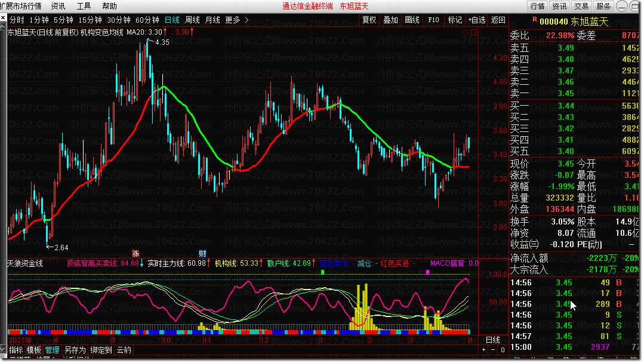This screenshot has width=644, height=363.
Task: Zoom in the chart with plus button
Action: 484,350
